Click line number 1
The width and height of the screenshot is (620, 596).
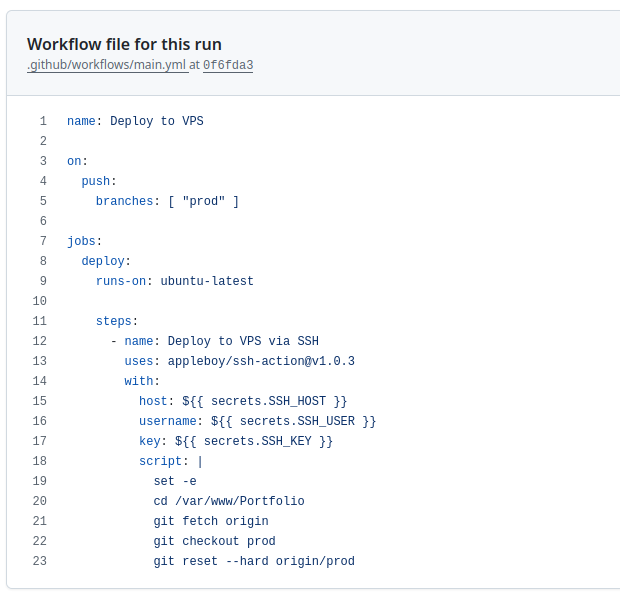click(43, 121)
